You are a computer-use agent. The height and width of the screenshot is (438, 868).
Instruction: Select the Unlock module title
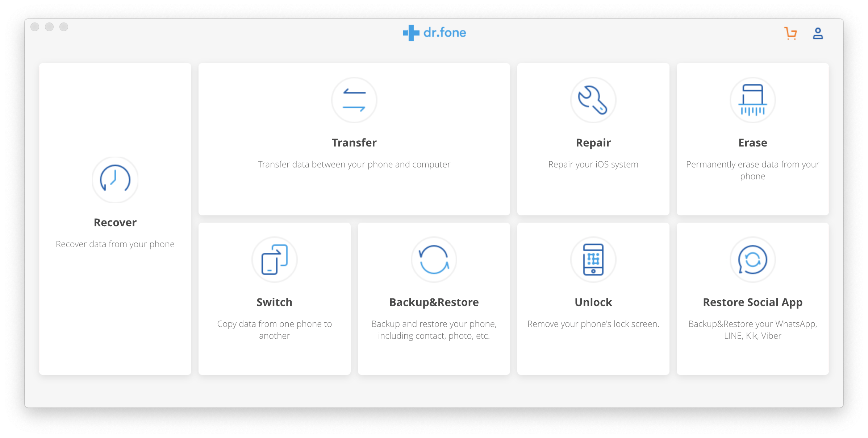593,302
